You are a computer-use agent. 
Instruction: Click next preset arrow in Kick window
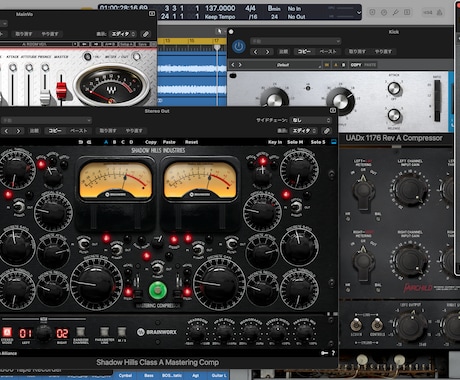pyautogui.click(x=267, y=52)
